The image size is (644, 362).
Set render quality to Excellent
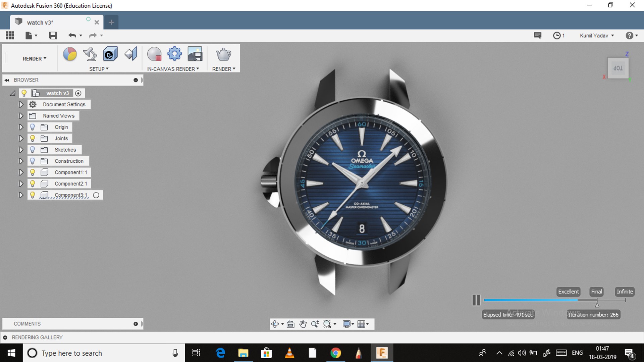coord(569,292)
